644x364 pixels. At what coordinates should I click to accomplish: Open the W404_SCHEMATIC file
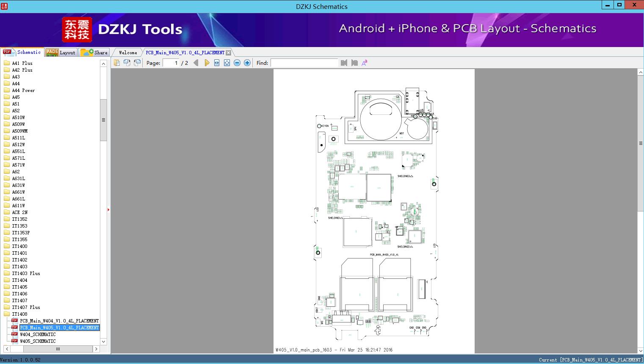point(38,334)
